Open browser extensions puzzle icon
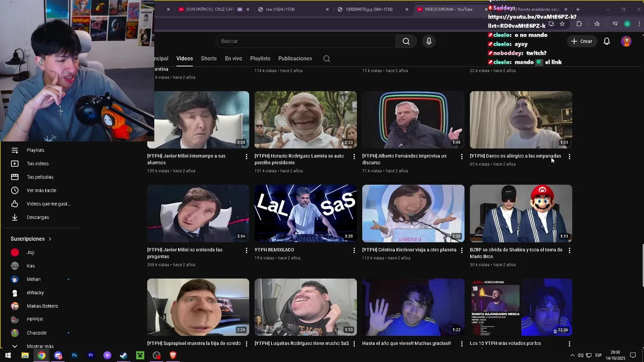644x362 pixels. click(579, 24)
